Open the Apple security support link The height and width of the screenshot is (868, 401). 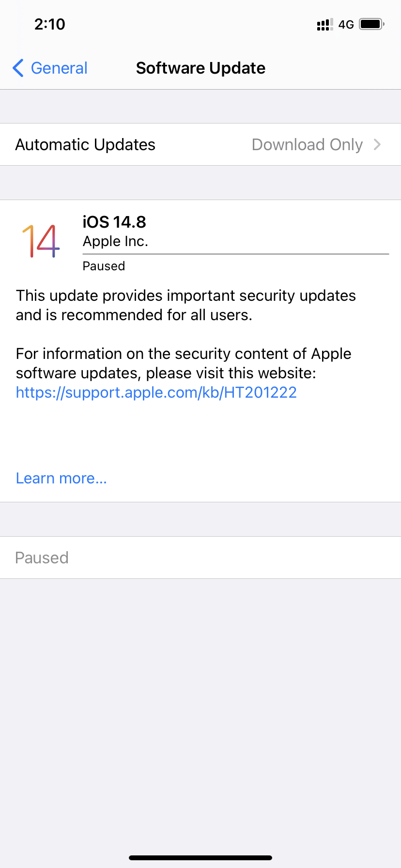(156, 392)
